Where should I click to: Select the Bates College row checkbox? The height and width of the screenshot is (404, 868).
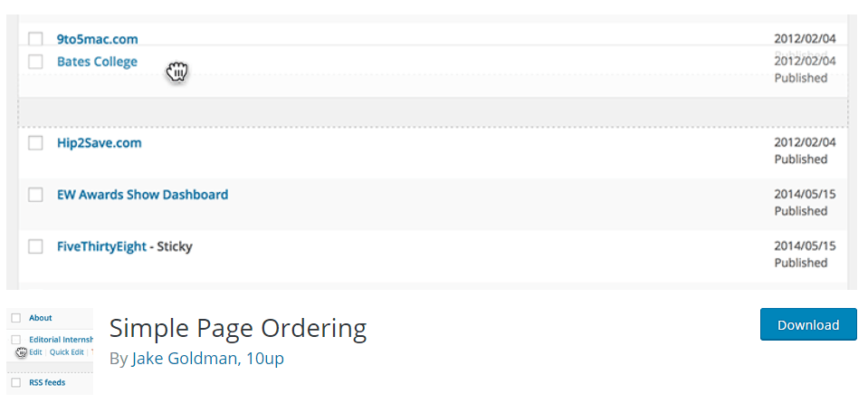pyautogui.click(x=35, y=62)
